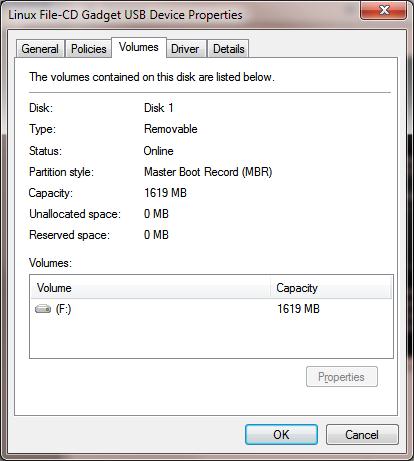Sort list by Capacity column header

(331, 288)
